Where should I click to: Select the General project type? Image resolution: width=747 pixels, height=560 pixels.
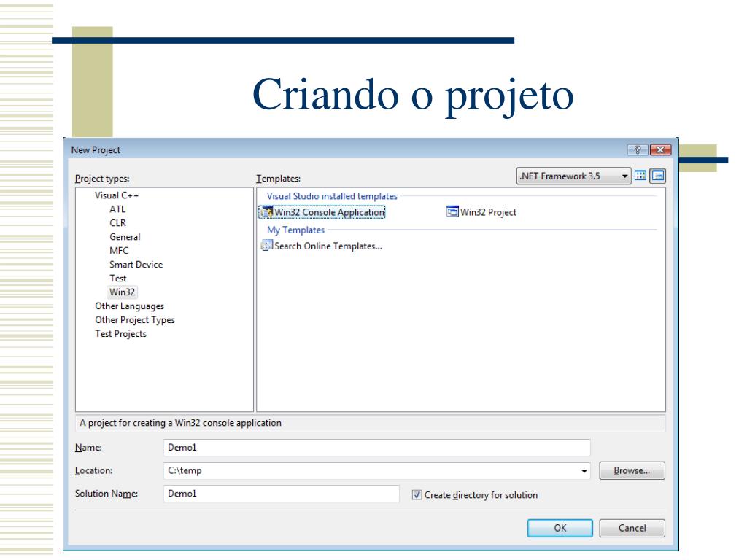point(125,237)
